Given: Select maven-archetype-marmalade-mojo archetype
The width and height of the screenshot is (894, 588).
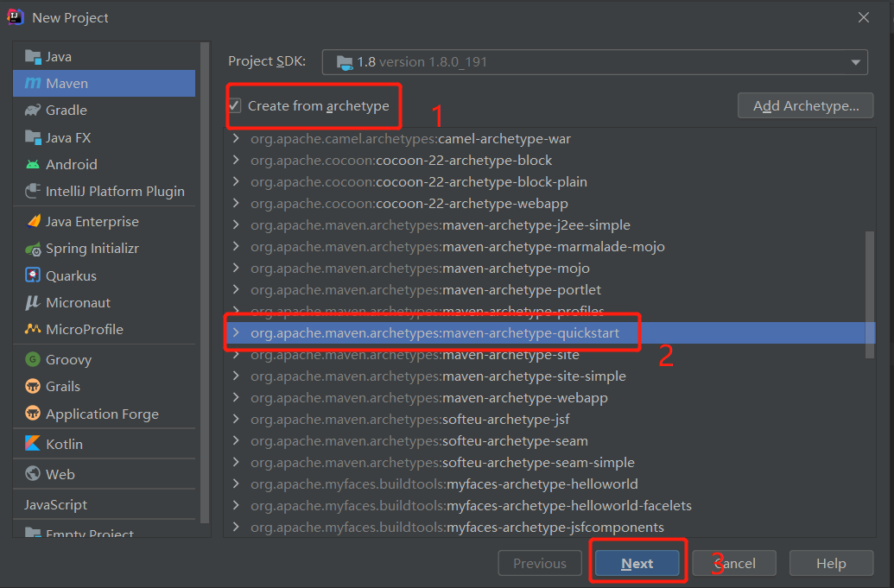Looking at the screenshot, I should pyautogui.click(x=457, y=247).
